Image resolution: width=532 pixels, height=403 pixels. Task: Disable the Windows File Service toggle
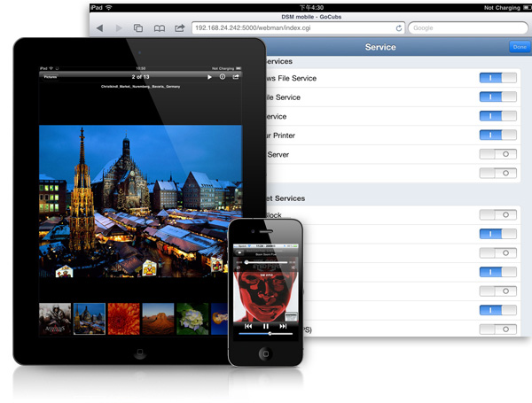[497, 78]
